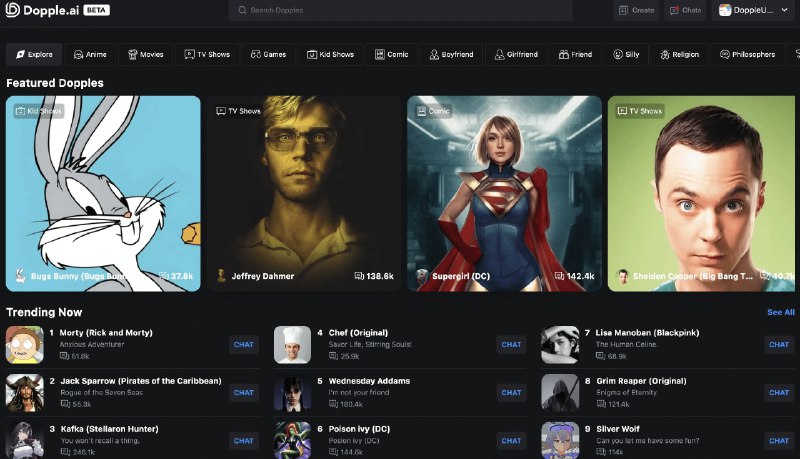This screenshot has width=800, height=459.
Task: Select the Anime category tab
Action: point(90,55)
